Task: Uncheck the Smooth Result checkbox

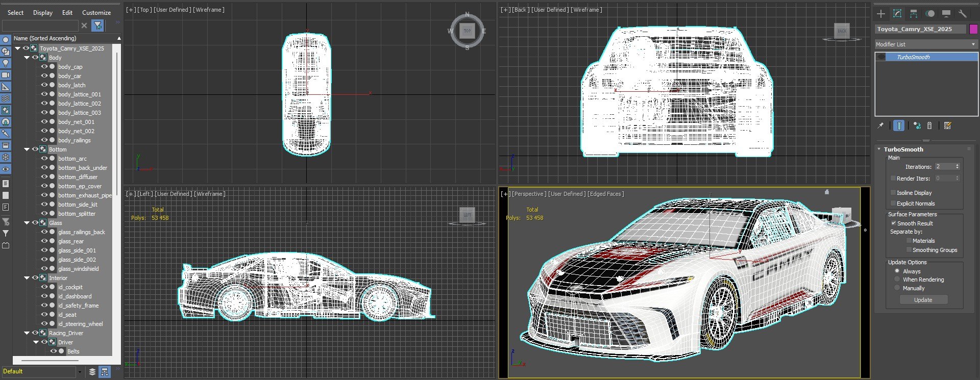Action: click(x=893, y=223)
